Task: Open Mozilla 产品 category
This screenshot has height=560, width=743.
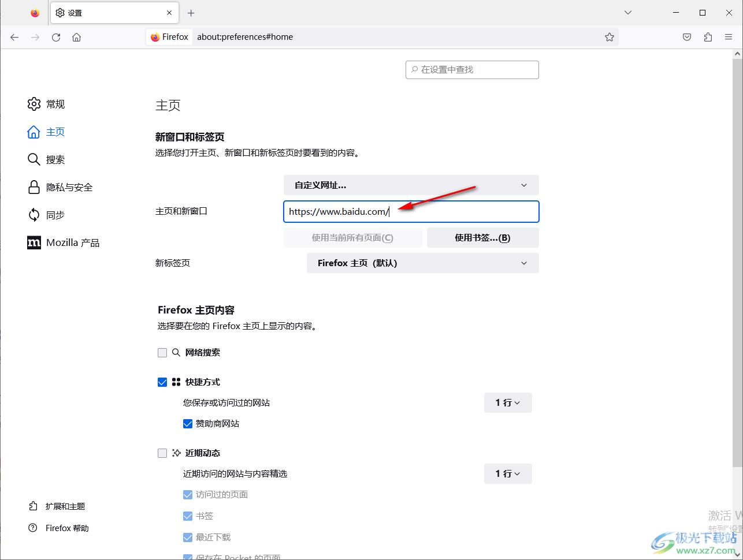Action: 64,242
